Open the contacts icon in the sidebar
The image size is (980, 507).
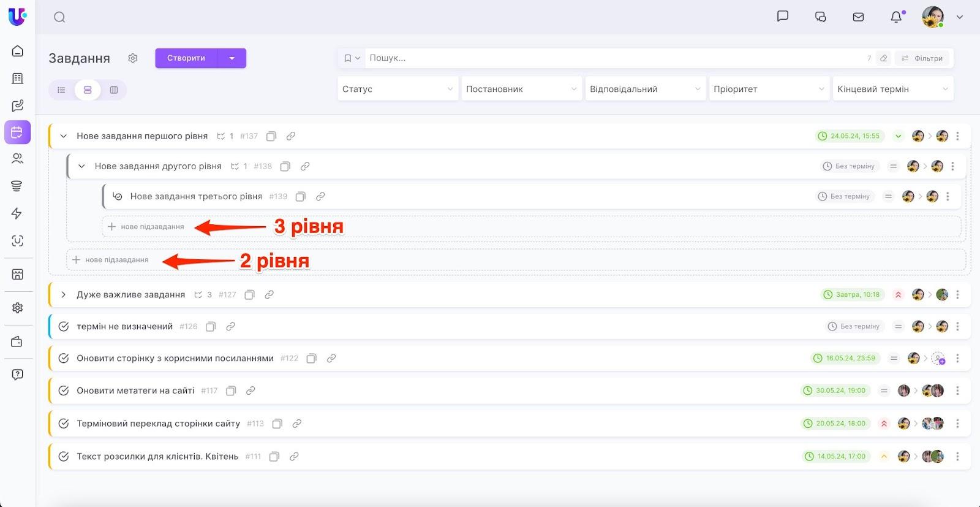click(x=18, y=159)
